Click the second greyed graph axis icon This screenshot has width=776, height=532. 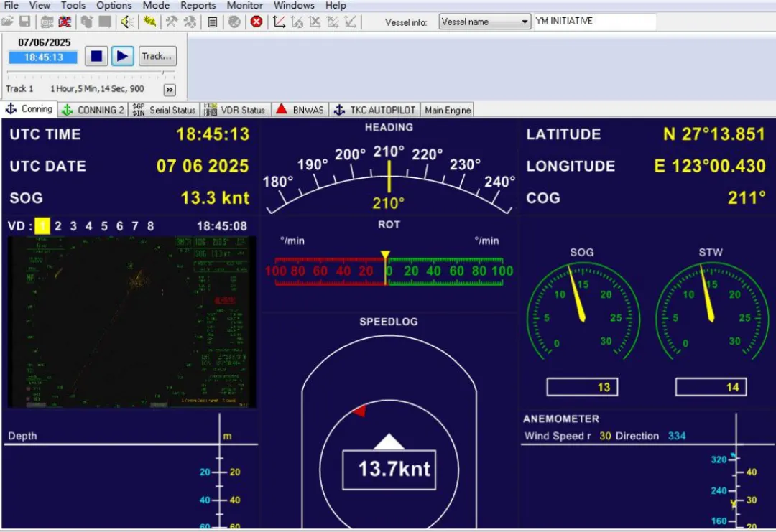click(x=297, y=22)
